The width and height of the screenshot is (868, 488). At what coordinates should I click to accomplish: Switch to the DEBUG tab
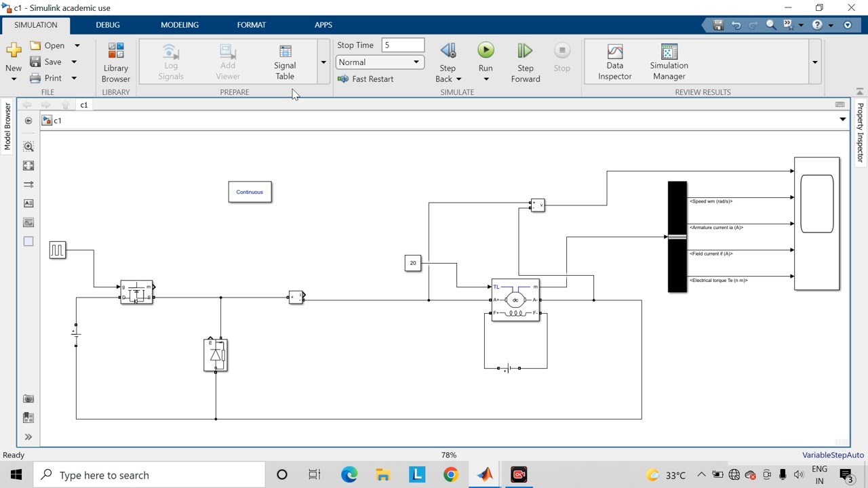[x=108, y=25]
